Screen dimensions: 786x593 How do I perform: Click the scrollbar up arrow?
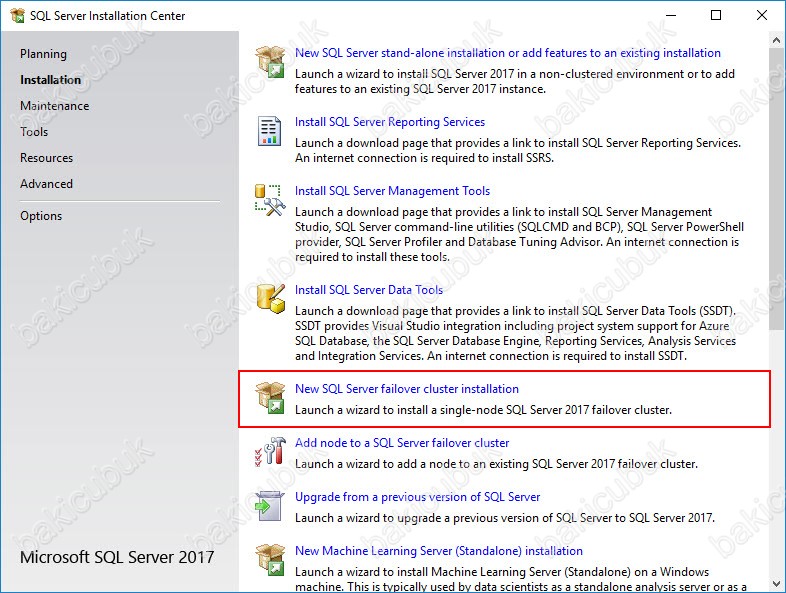pos(777,40)
